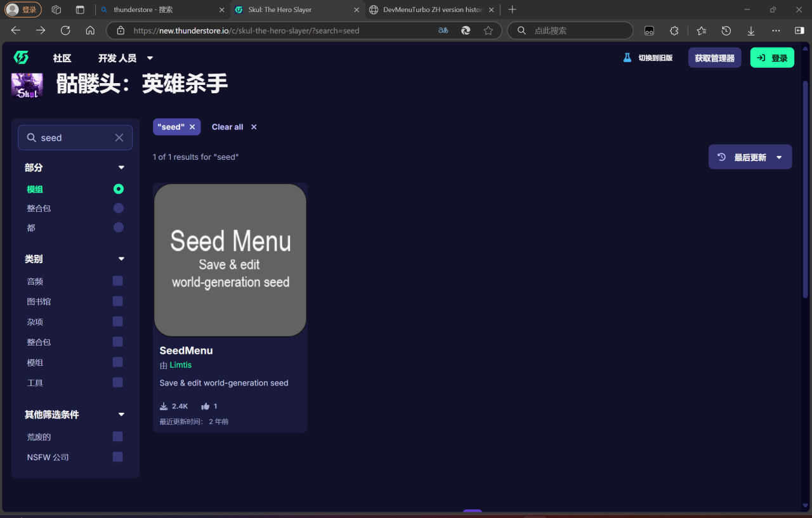
Task: Expand the 开发 人员 menu dropdown
Action: tap(126, 58)
